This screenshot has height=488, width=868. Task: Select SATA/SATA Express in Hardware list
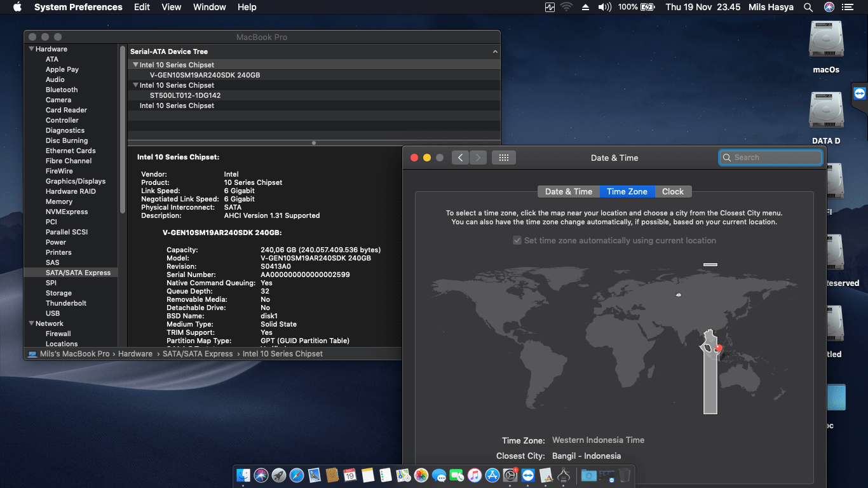[x=71, y=273]
